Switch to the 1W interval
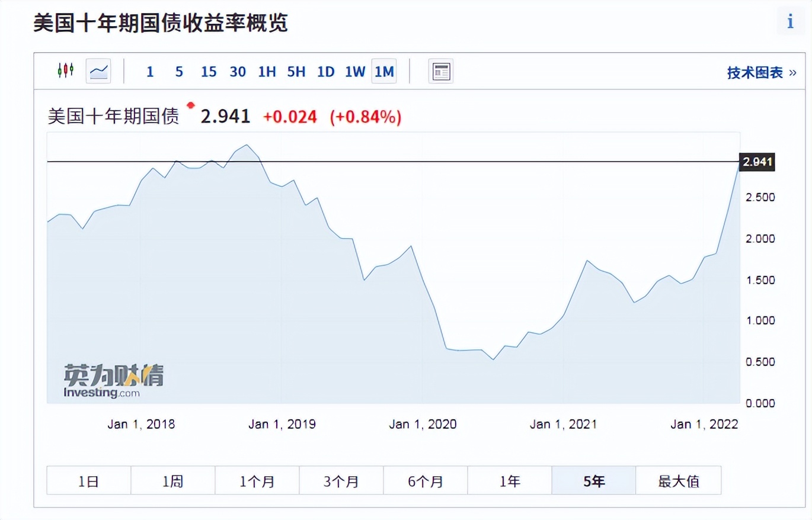 355,72
